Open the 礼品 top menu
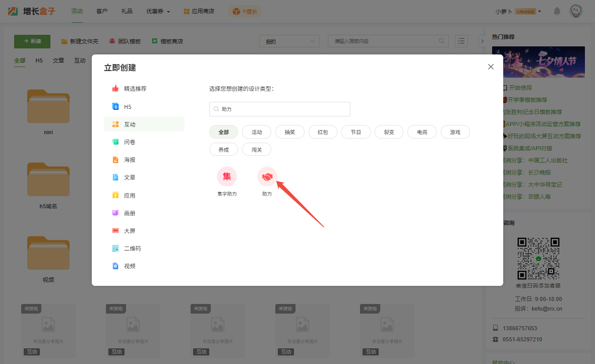The image size is (595, 364). pos(127,11)
